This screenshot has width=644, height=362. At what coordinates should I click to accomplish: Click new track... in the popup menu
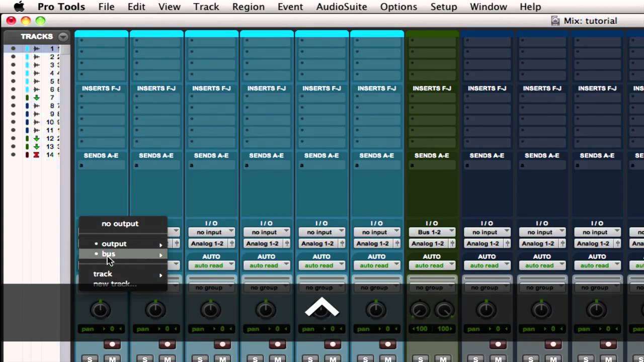pos(122,284)
